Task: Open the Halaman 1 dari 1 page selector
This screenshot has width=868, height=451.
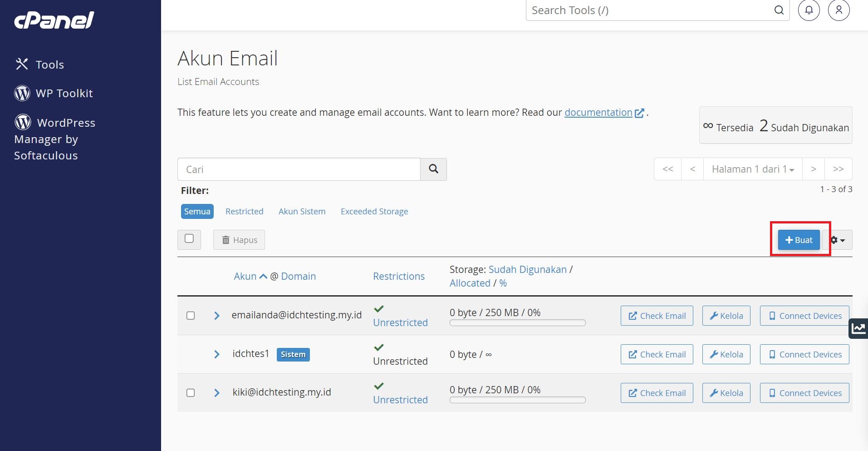Action: pos(752,169)
